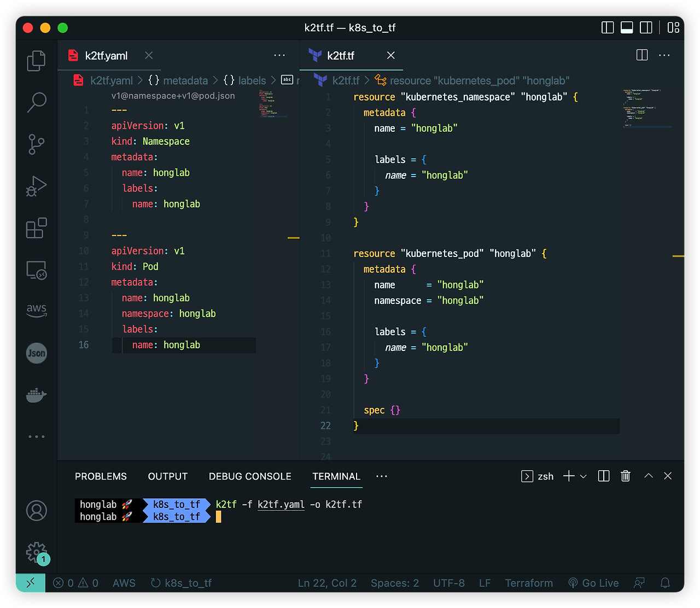Open the JSON sidebar icon

[x=36, y=353]
